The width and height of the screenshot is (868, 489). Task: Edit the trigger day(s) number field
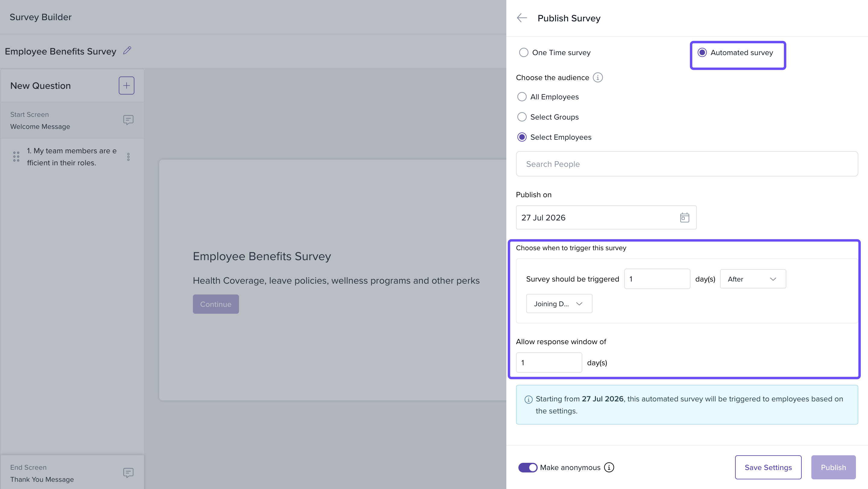point(657,279)
